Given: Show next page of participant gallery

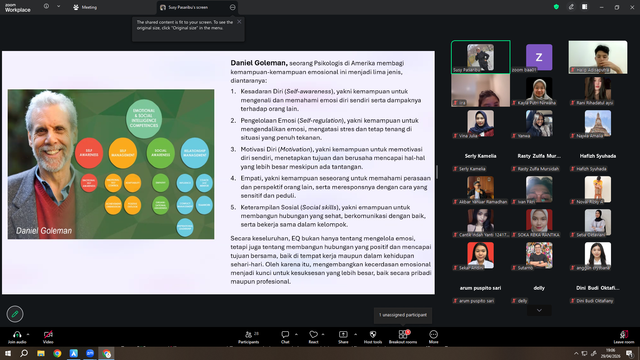Looking at the screenshot, I should (539, 311).
